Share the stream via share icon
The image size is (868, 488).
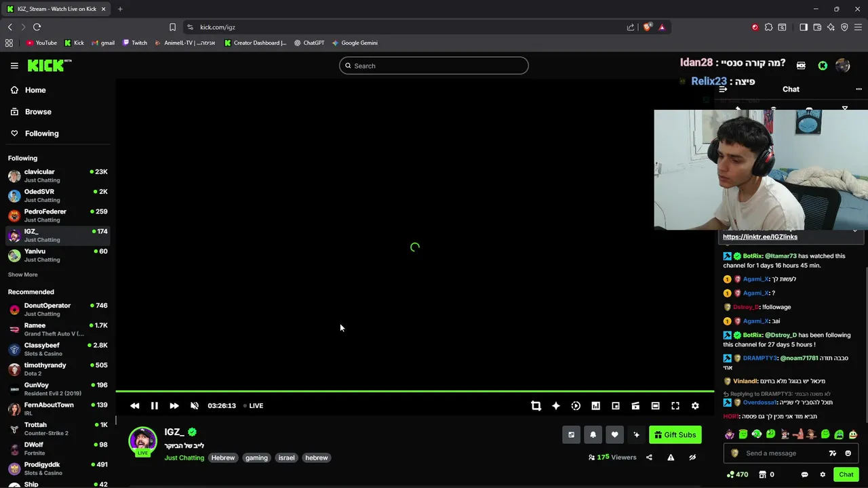tap(649, 457)
